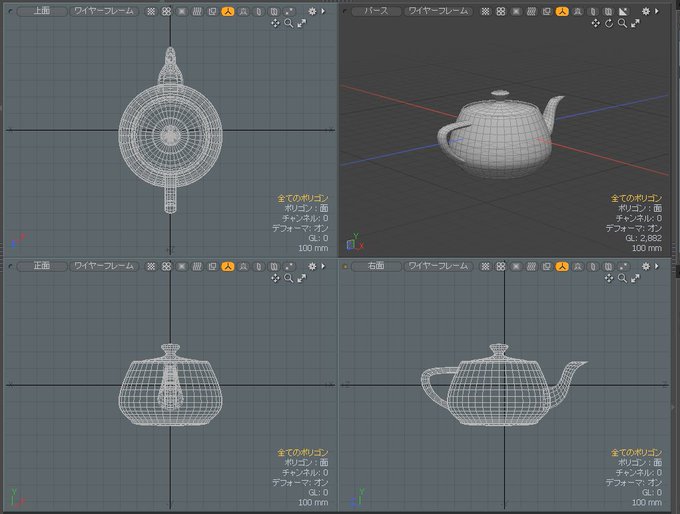
Task: Toggle the orange highlighted button in 右面 toolbar
Action: click(562, 266)
